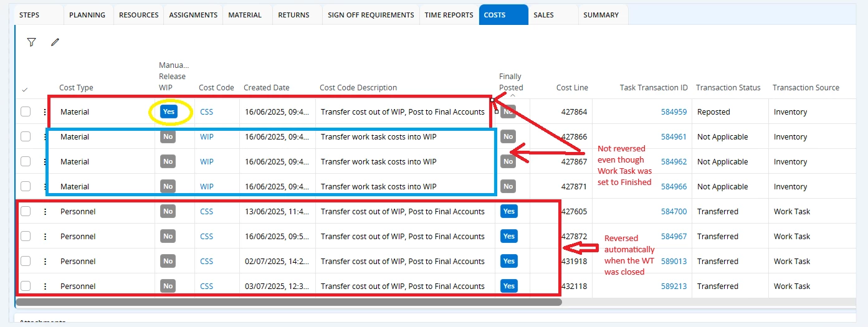
Task: Sort by Cost Type column header
Action: tap(76, 88)
